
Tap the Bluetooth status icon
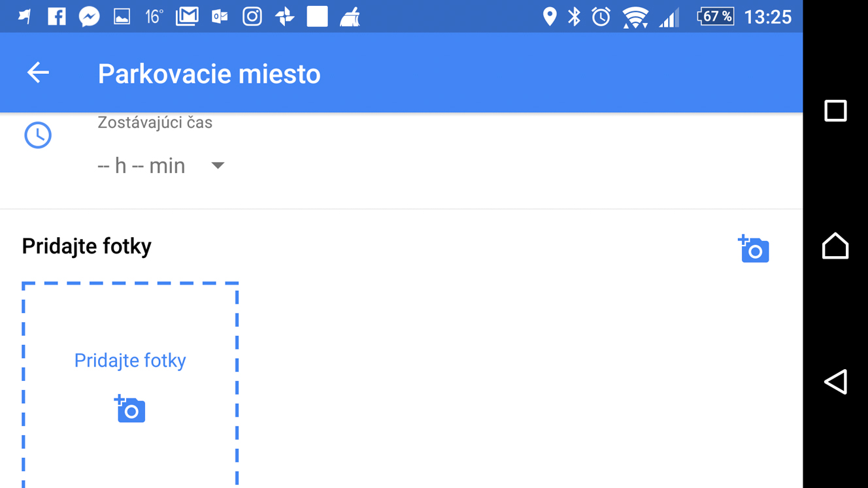click(x=574, y=16)
